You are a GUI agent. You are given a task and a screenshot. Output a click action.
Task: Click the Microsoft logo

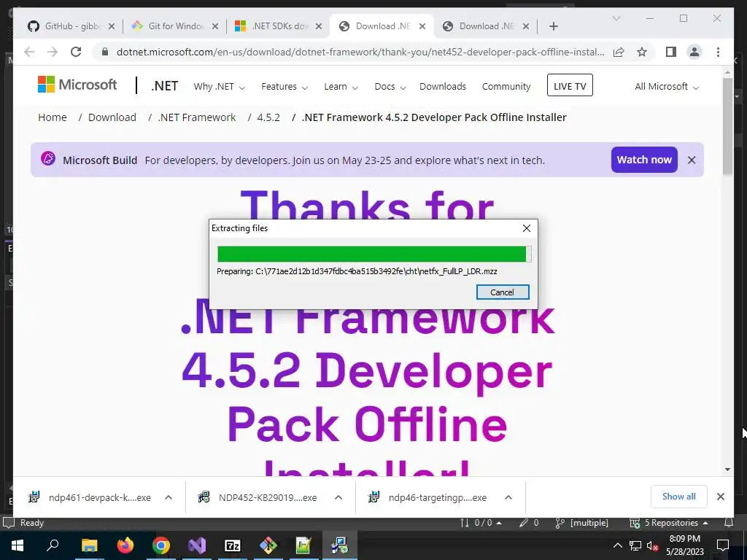77,85
